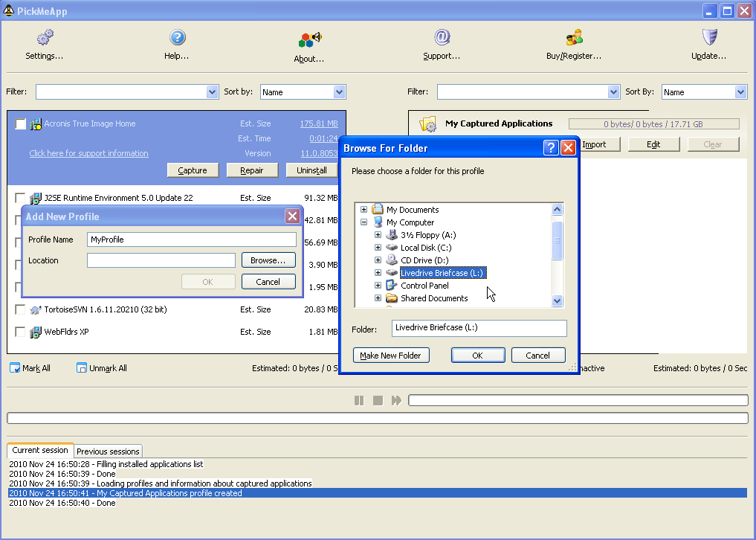
Task: Close the Add New Profile dialog
Action: click(292, 216)
